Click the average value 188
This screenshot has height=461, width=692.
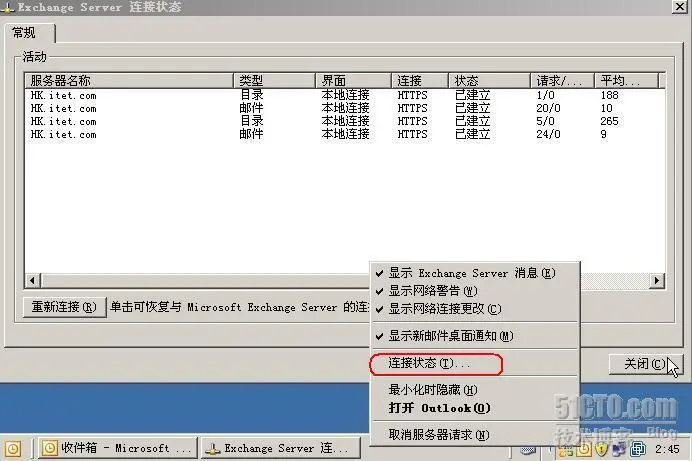tap(609, 95)
